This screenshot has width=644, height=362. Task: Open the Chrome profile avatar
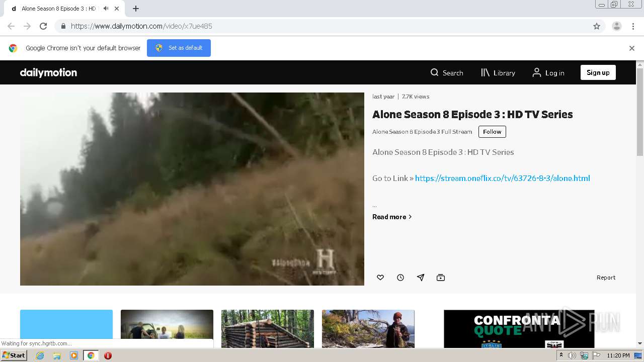[617, 26]
